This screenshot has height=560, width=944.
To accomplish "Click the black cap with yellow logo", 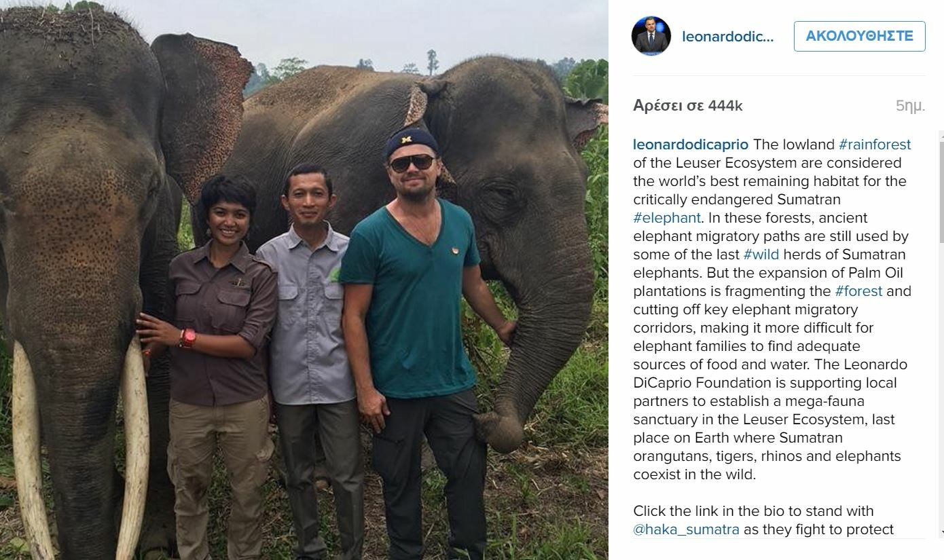I will click(412, 141).
